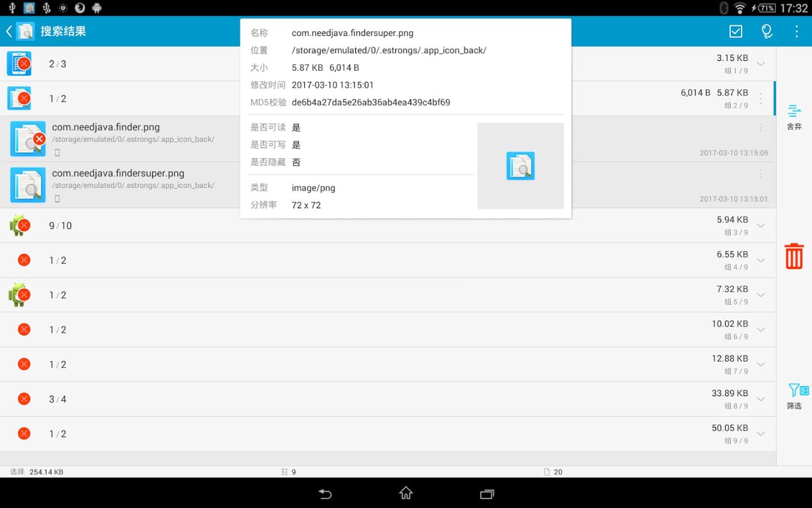Tap the lightbulb hint icon in the header
Viewport: 812px width, 508px height.
pos(767,32)
